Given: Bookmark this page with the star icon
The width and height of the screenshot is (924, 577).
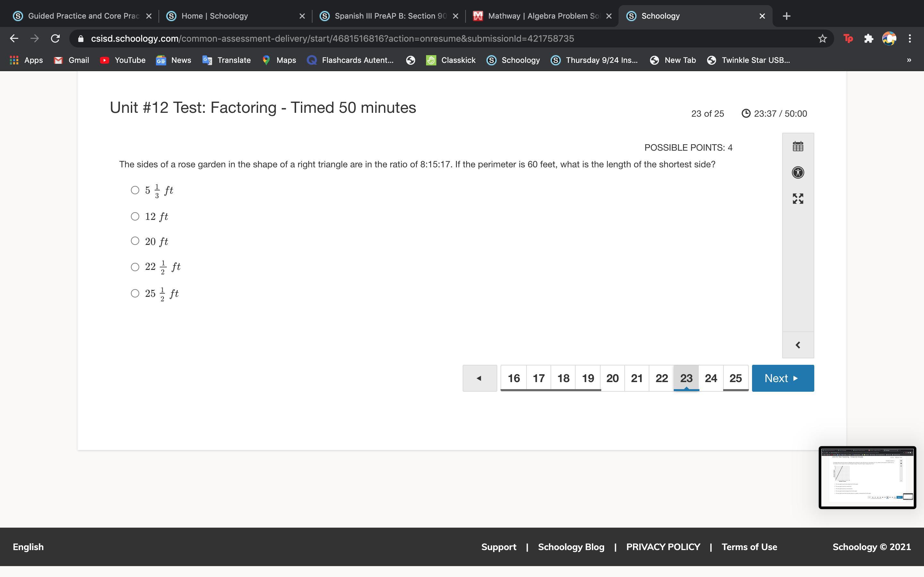Looking at the screenshot, I should pyautogui.click(x=822, y=38).
